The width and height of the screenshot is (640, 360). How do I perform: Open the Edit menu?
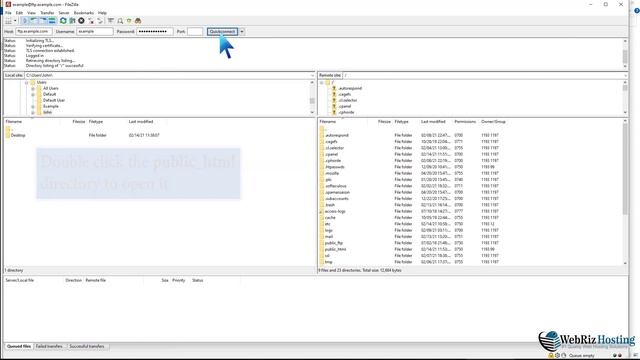pos(19,13)
